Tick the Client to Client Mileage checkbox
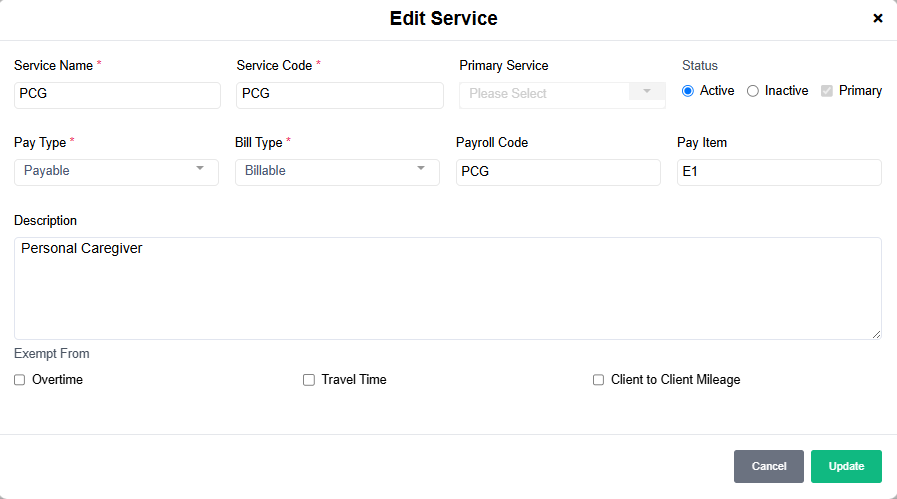Viewport: 897px width, 499px height. (599, 380)
